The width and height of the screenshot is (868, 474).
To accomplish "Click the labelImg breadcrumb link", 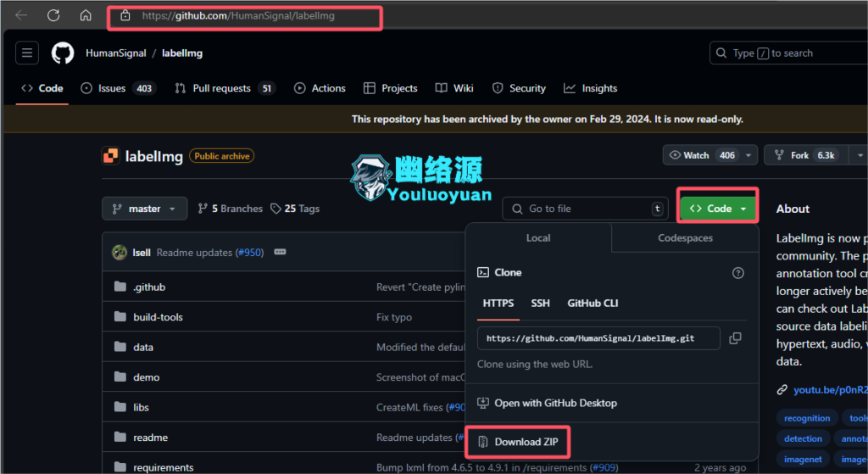I will pyautogui.click(x=182, y=53).
